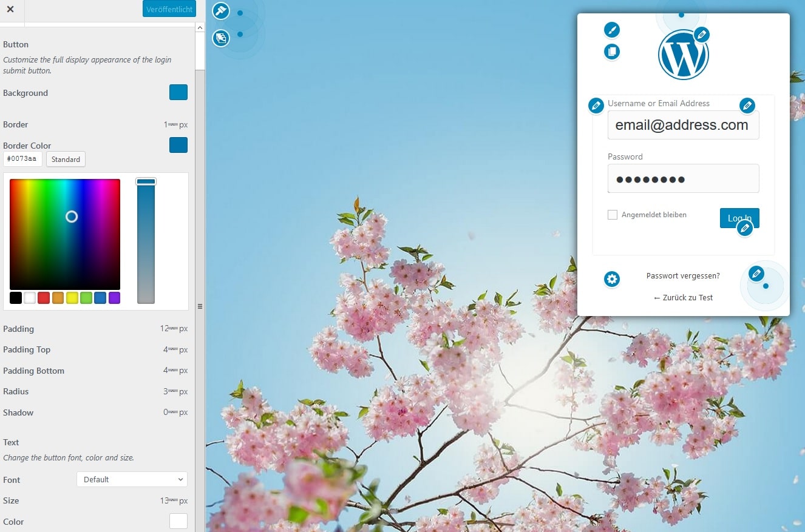Click the Veröffentlicht publish button

coord(169,9)
